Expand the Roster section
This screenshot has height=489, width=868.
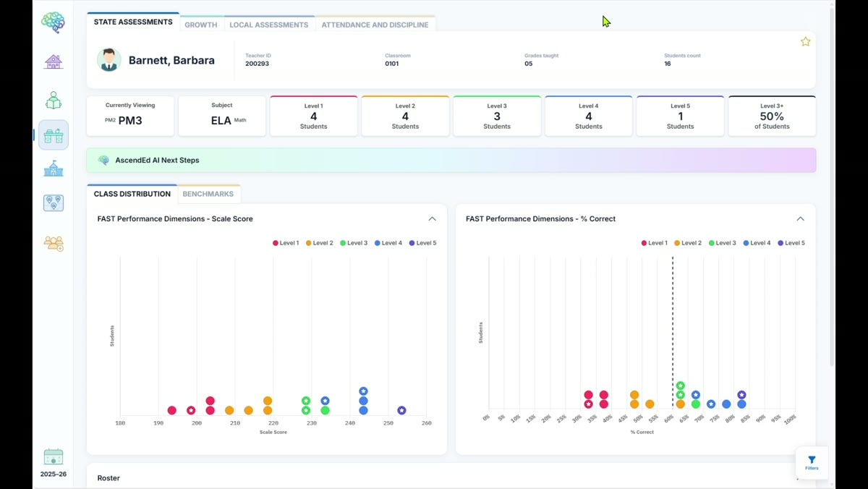click(451, 477)
